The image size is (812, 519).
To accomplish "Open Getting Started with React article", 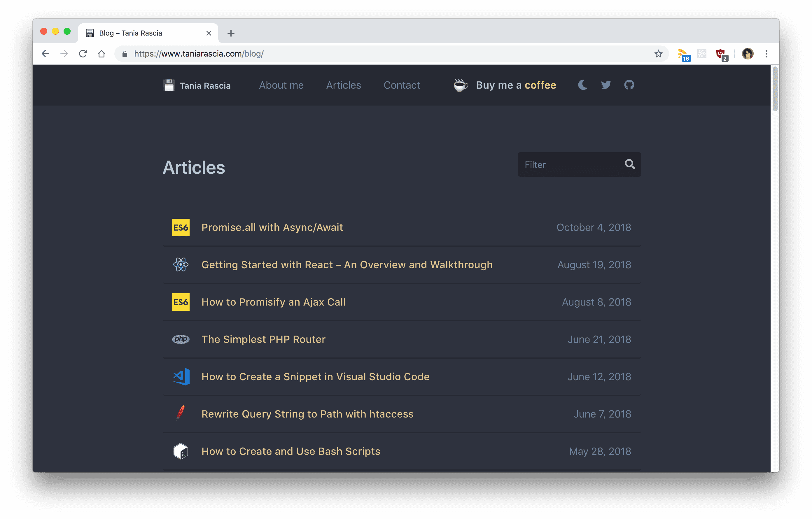I will coord(347,265).
